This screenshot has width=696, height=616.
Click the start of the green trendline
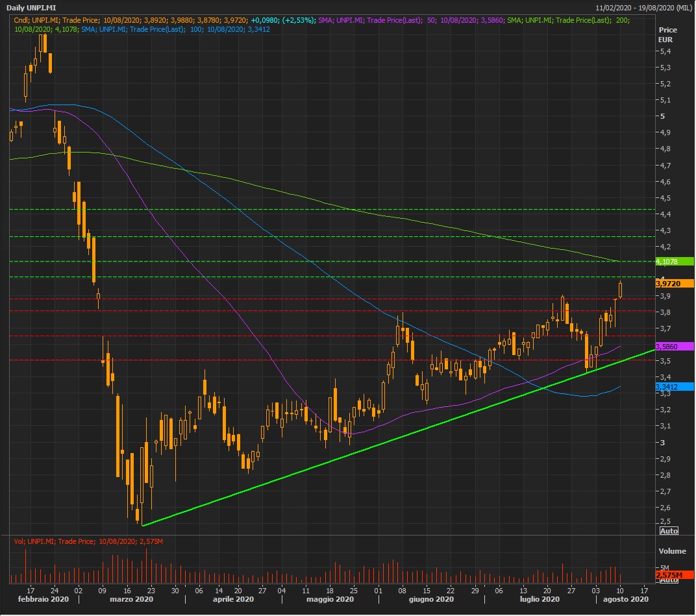point(142,524)
